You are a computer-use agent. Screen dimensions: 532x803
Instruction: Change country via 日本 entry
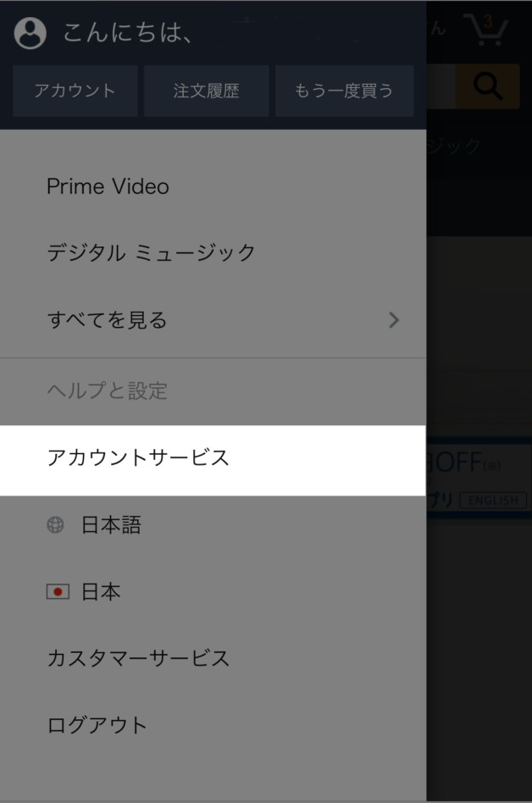point(213,591)
